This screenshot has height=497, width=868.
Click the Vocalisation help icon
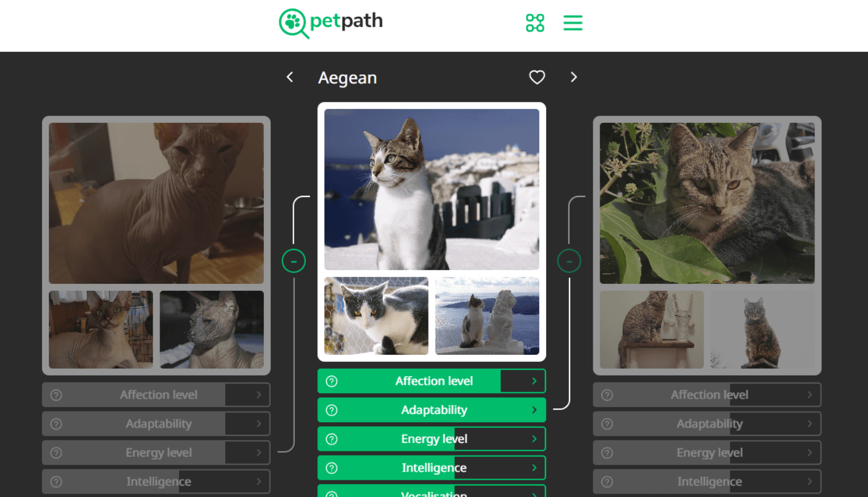point(331,494)
